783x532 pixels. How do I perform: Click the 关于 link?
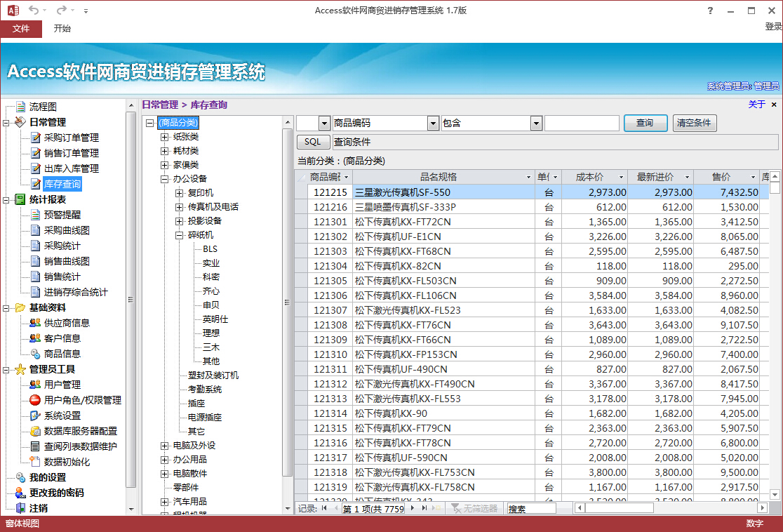756,105
